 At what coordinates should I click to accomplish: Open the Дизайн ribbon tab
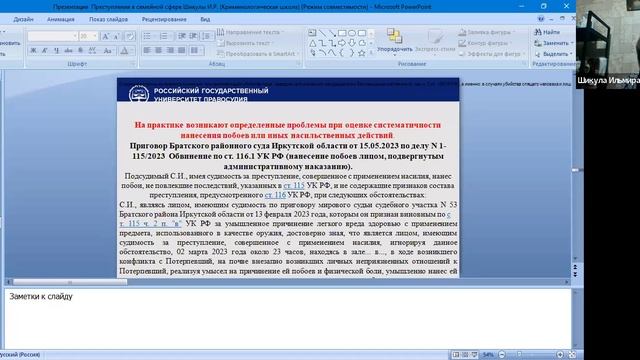23,19
